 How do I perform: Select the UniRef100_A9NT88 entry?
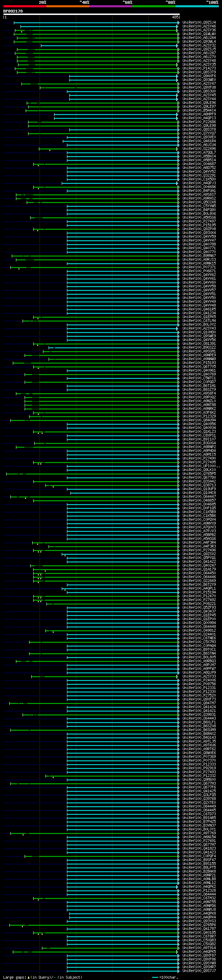[199, 405]
